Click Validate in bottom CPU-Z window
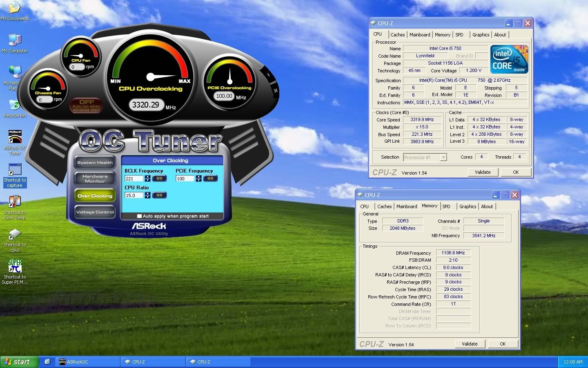588x368 pixels. [x=470, y=344]
